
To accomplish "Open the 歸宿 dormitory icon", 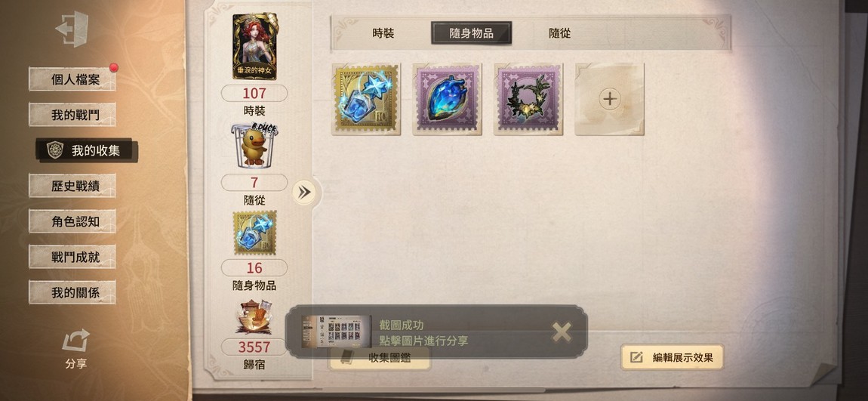I will pos(254,317).
